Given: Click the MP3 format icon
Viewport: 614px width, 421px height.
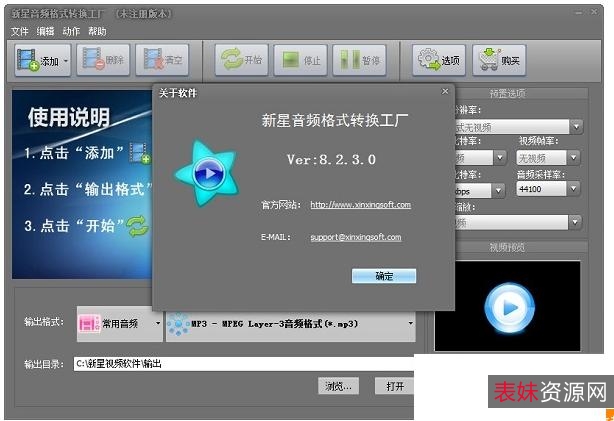Looking at the screenshot, I should point(178,324).
